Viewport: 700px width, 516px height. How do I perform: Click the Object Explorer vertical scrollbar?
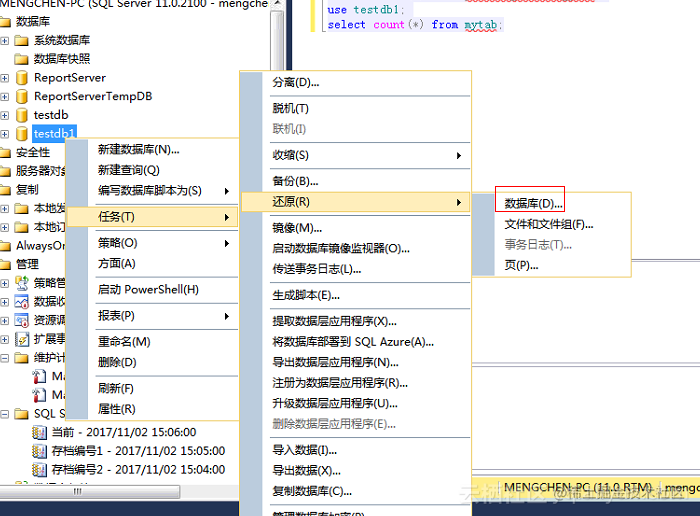(277, 40)
